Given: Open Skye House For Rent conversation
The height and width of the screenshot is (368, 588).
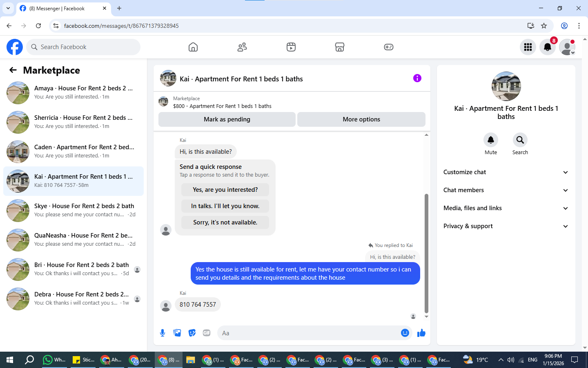Looking at the screenshot, I should 73,211.
